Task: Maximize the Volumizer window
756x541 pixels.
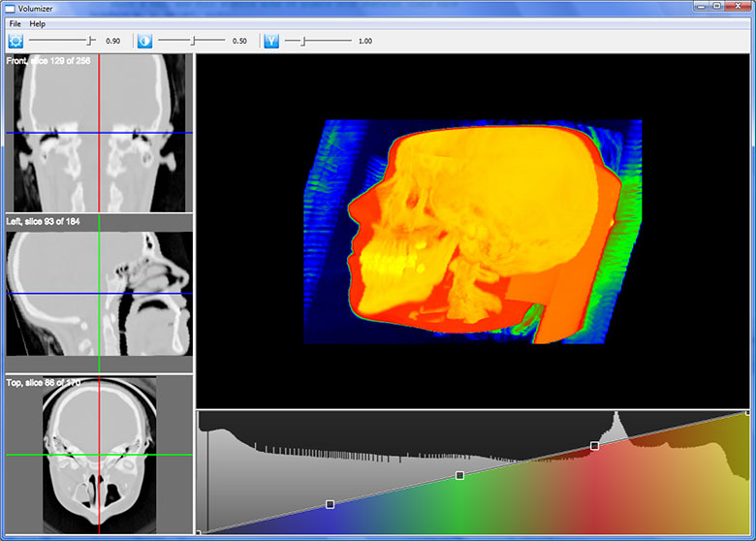Action: click(716, 7)
